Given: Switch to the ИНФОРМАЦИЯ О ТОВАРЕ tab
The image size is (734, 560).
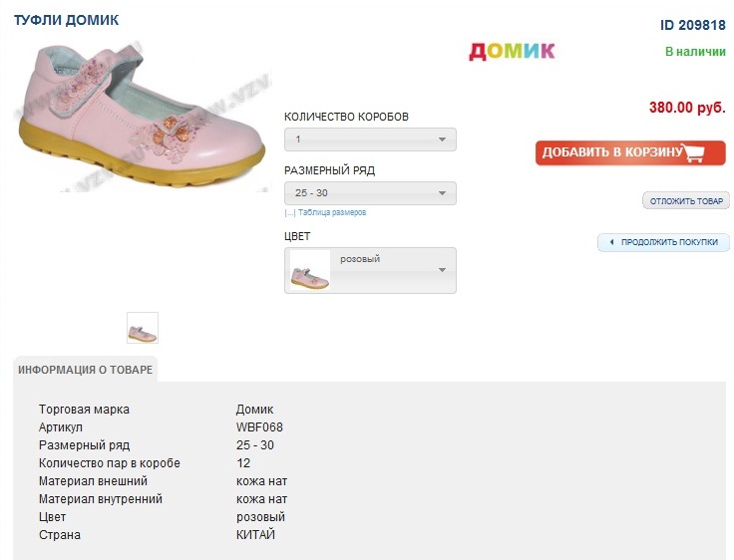Looking at the screenshot, I should coord(86,370).
